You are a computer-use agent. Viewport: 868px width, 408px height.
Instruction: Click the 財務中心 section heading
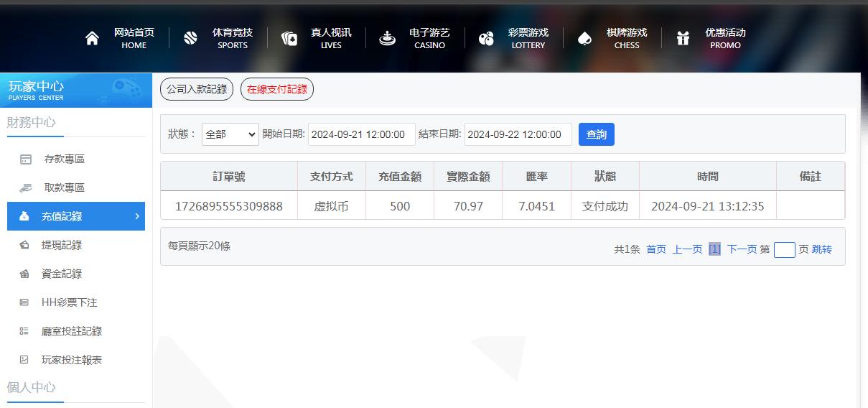click(32, 122)
